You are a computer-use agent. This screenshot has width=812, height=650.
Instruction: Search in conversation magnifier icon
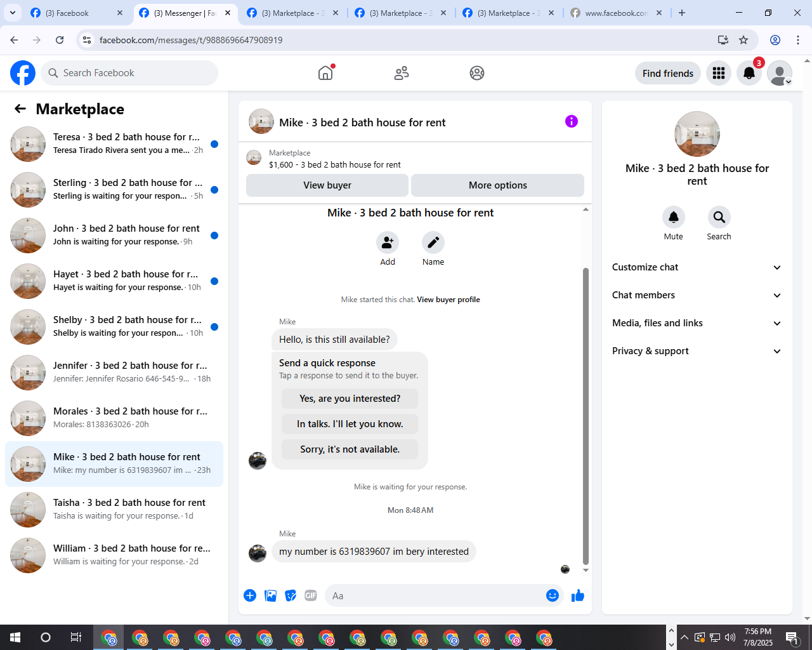click(719, 217)
